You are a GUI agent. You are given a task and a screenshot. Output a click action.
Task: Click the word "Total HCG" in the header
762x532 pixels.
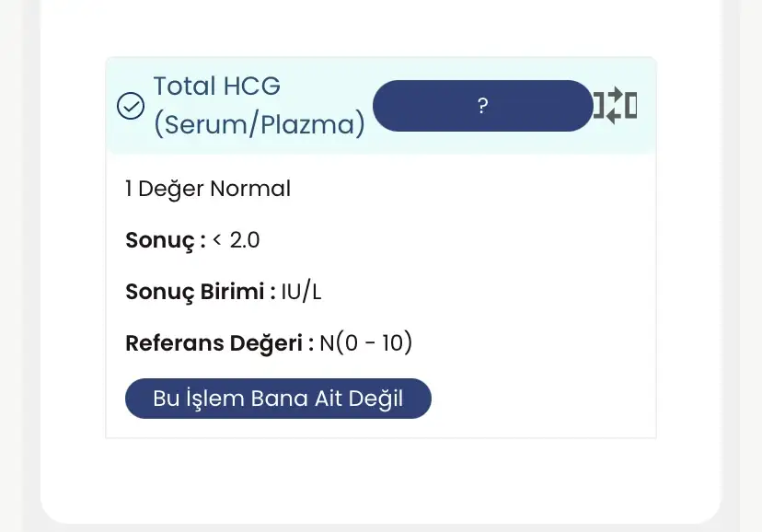pyautogui.click(x=217, y=87)
